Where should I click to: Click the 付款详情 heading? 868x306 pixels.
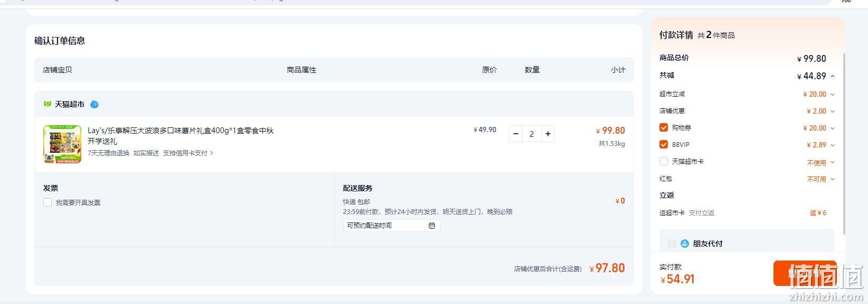(676, 35)
